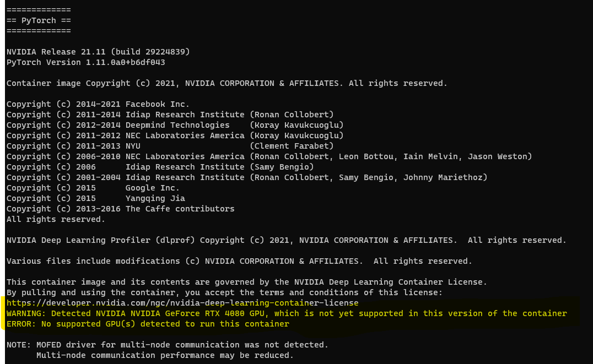Viewport: 593px width, 364px height.
Task: Click the PyTorch header banner text
Action: (37, 20)
